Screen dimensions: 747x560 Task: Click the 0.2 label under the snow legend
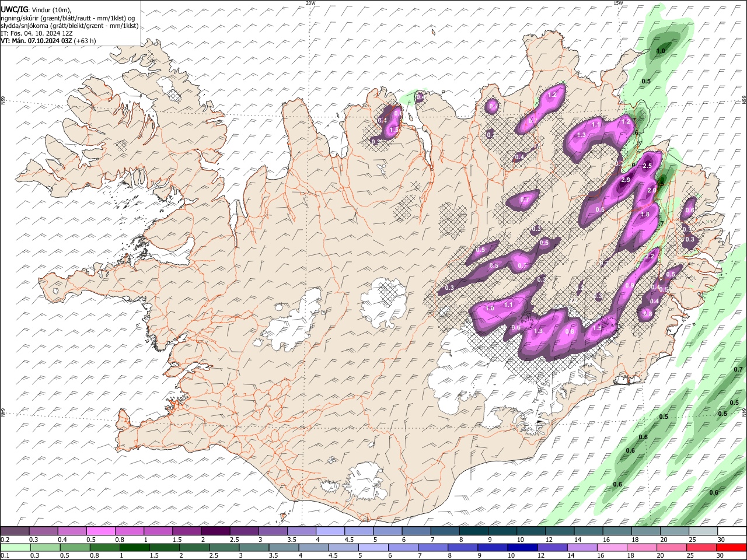click(5, 540)
